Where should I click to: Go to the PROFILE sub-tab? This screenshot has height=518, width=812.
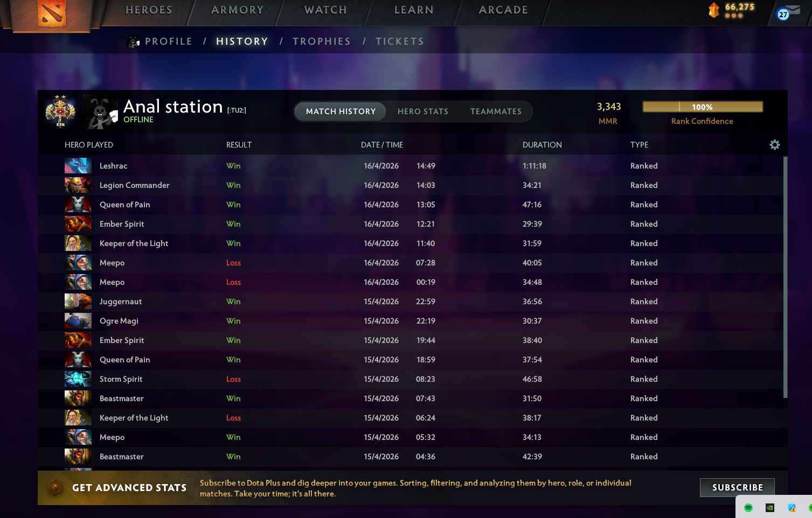coord(169,41)
